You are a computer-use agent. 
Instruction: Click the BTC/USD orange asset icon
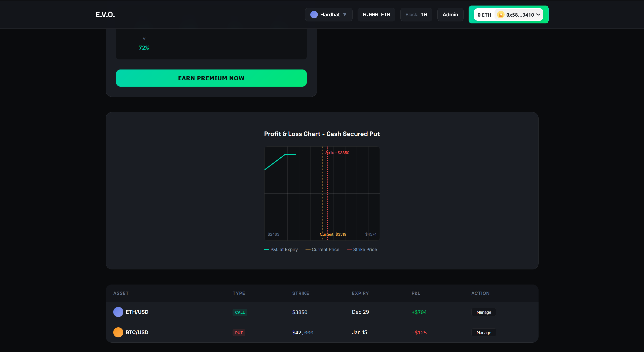coord(118,332)
